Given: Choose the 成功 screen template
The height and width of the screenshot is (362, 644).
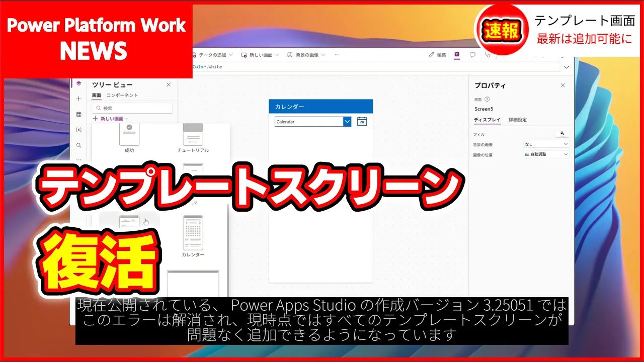Looking at the screenshot, I should [129, 137].
